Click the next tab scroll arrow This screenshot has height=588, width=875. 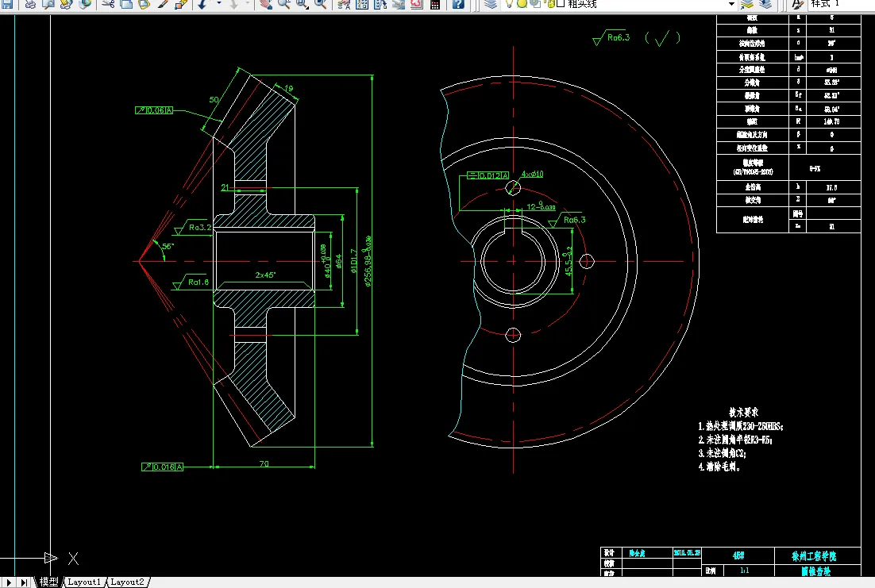click(x=9, y=582)
